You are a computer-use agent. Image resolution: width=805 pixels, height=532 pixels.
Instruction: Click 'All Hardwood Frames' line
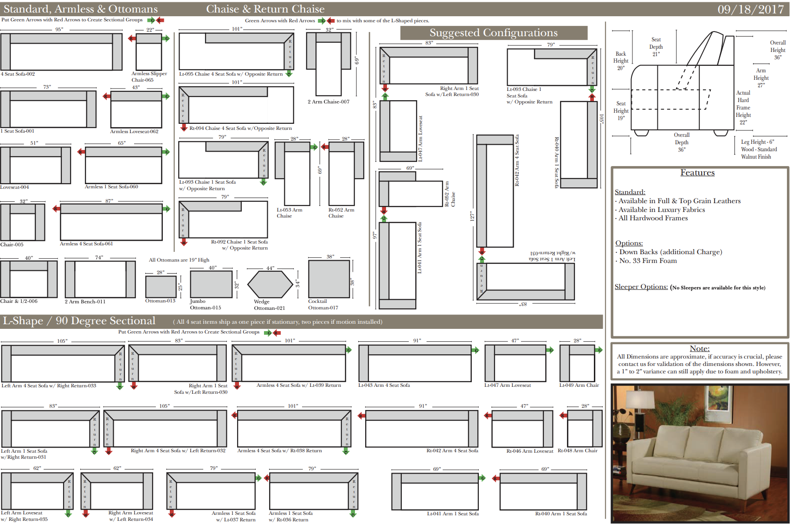pyautogui.click(x=653, y=218)
